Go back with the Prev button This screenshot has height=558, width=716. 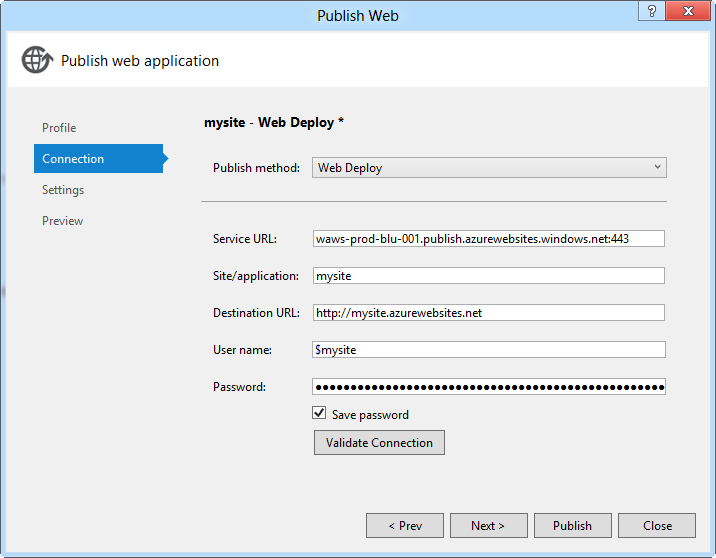[x=405, y=526]
